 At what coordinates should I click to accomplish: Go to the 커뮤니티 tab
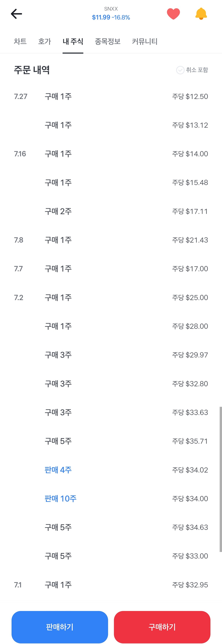coord(145,41)
